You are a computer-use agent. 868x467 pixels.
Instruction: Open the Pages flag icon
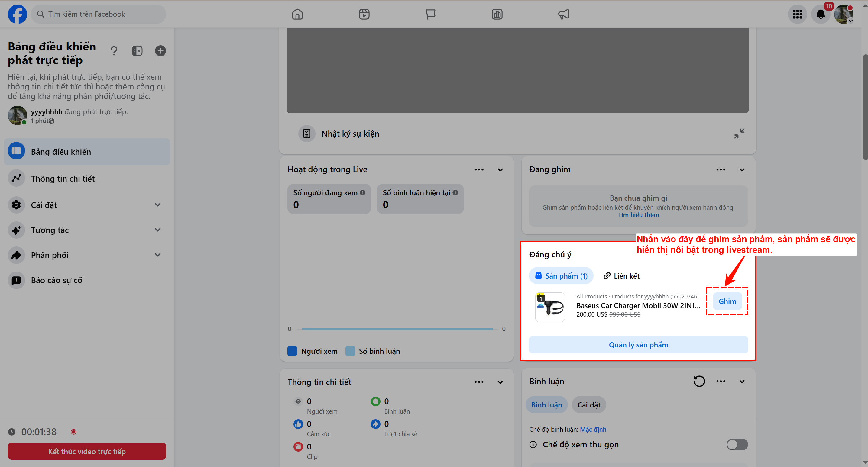(430, 14)
